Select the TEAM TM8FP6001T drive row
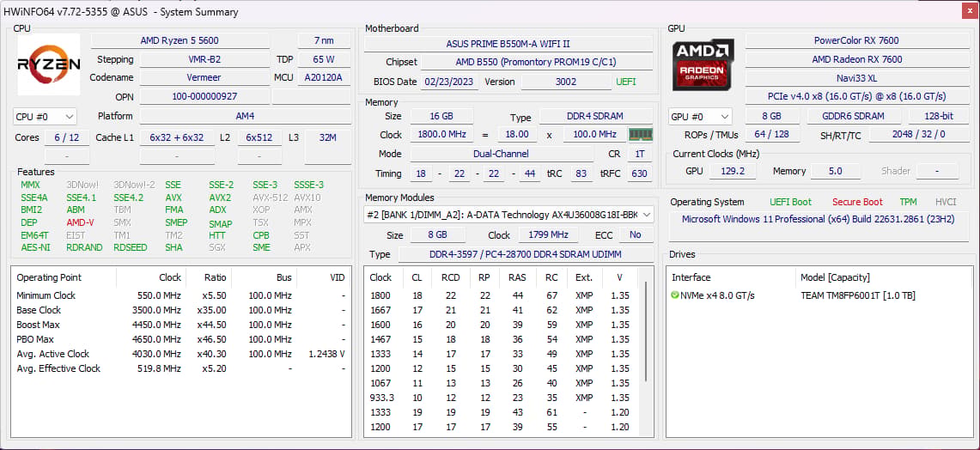The image size is (980, 450). [819, 295]
